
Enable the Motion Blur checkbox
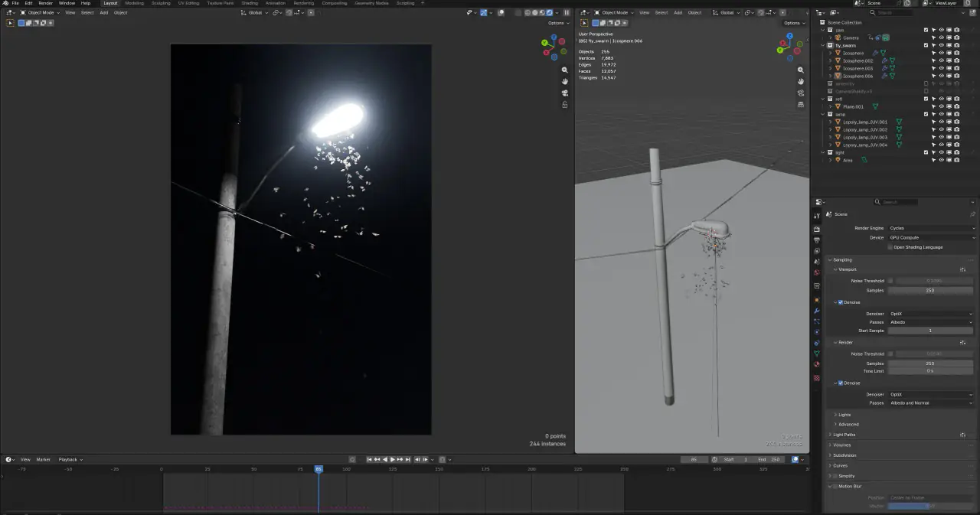[835, 487]
